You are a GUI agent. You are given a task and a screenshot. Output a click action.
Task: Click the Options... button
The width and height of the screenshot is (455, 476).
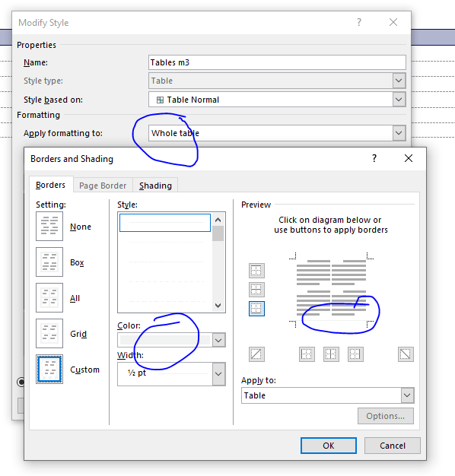[386, 416]
